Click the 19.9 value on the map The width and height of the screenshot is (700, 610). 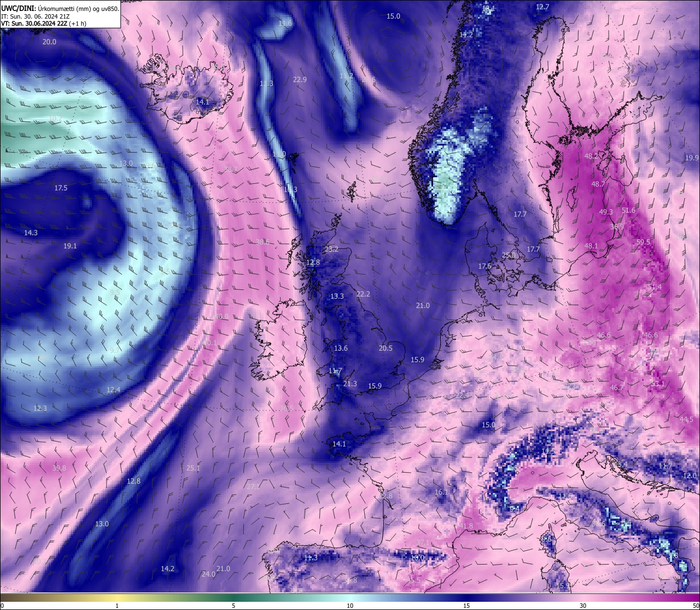point(692,158)
